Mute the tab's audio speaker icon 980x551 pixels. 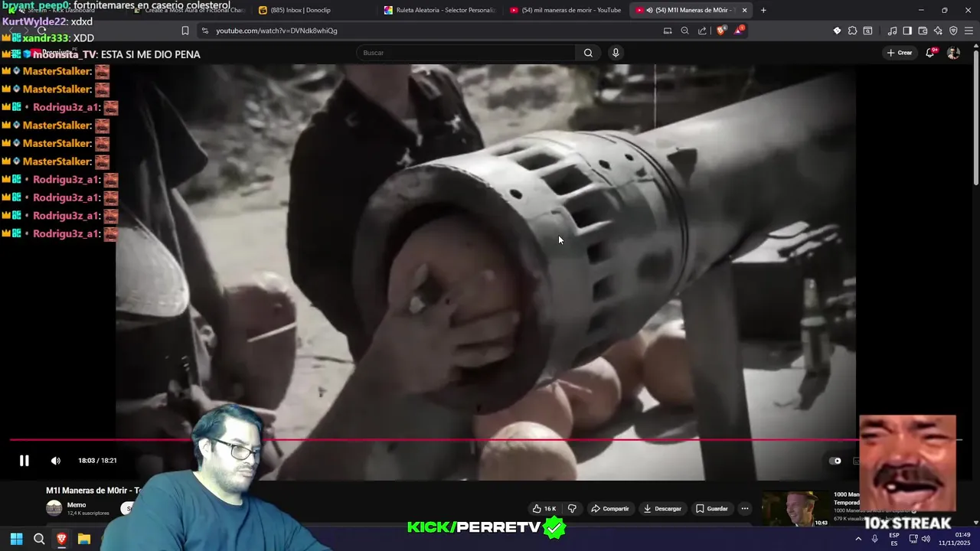coord(649,10)
